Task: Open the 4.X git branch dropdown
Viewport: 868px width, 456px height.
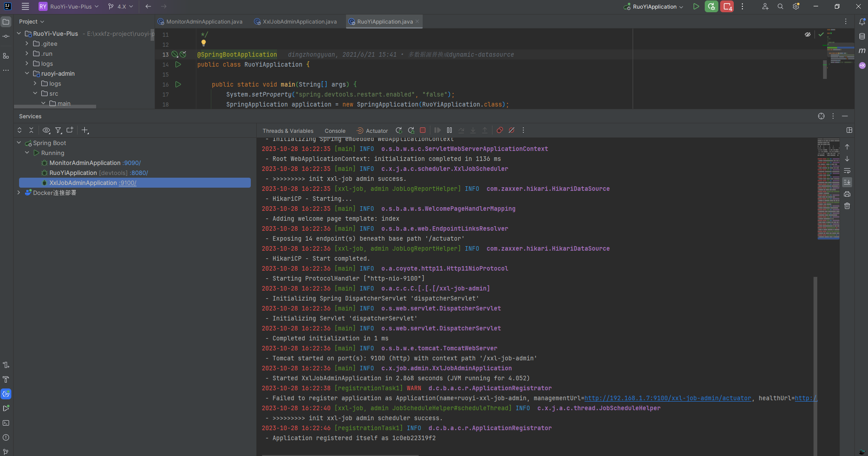Action: (121, 6)
